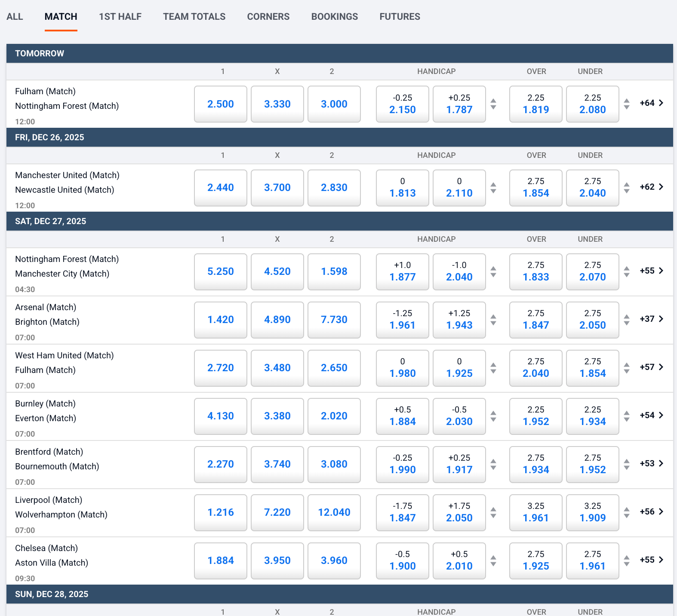Pick Over 2.75 at 2.040 for West Ham match
The width and height of the screenshot is (677, 616).
tap(536, 368)
